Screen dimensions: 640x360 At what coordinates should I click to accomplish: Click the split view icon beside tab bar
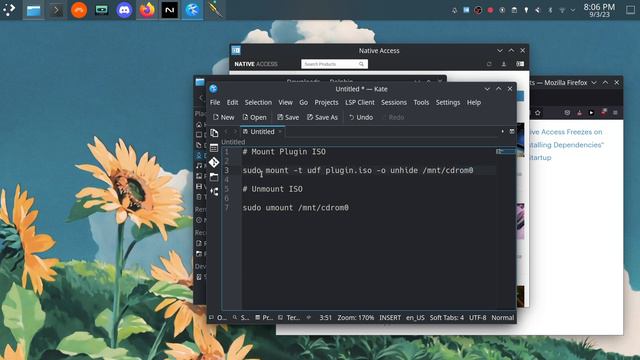tap(512, 131)
